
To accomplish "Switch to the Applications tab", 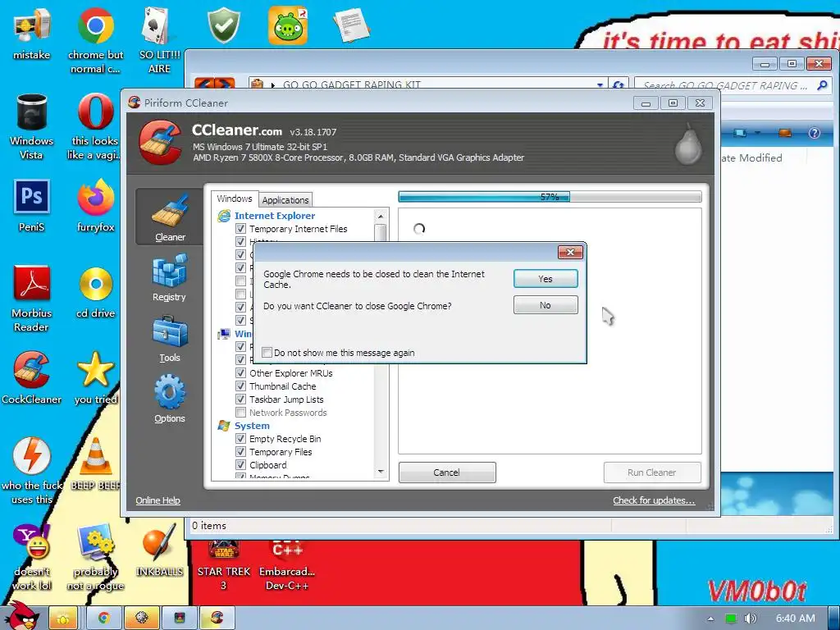I will [285, 200].
